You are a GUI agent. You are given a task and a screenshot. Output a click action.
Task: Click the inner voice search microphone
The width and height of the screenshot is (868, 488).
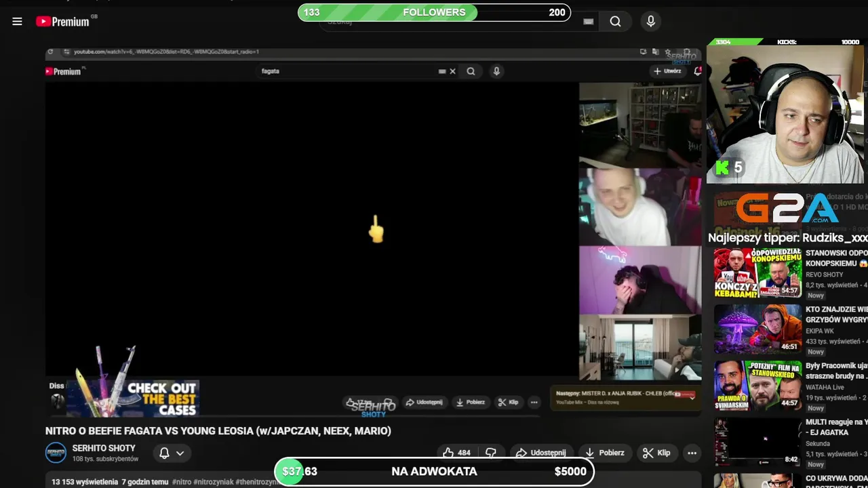coord(496,71)
